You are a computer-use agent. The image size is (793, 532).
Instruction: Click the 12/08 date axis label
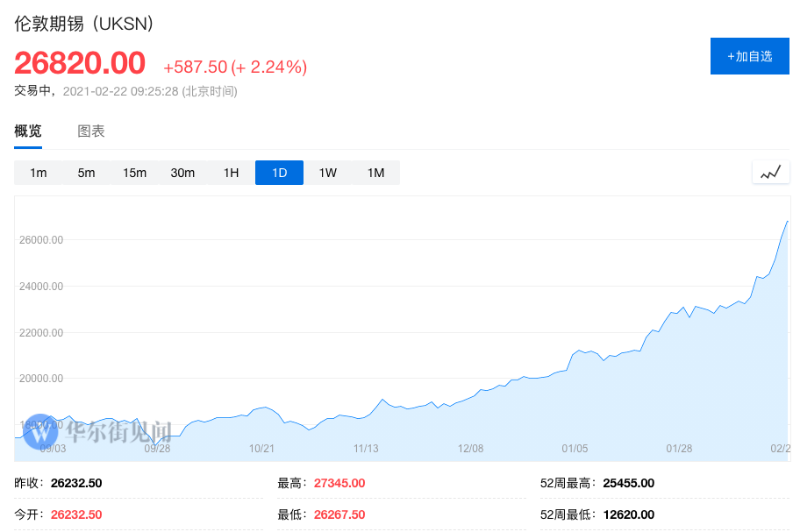pos(471,449)
